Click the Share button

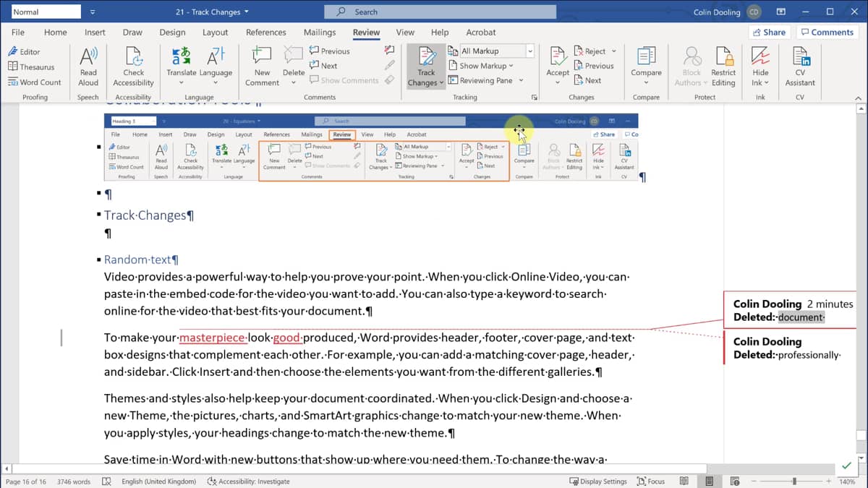point(769,33)
